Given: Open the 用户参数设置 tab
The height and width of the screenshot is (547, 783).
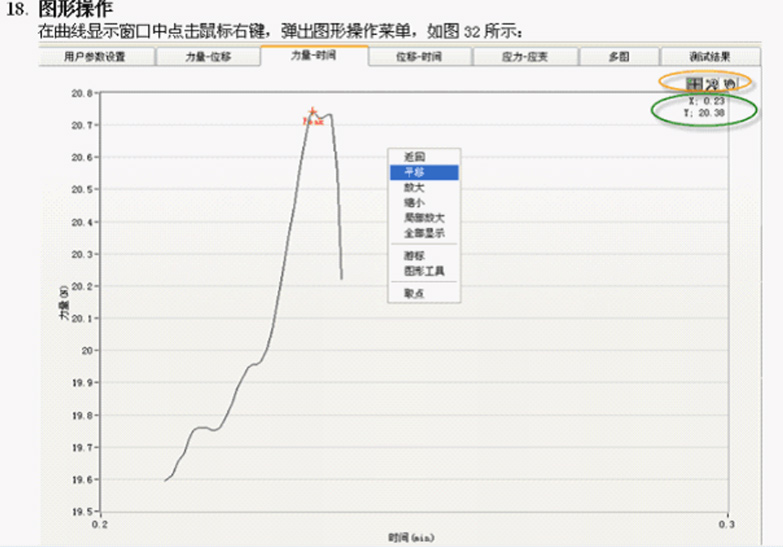Looking at the screenshot, I should pos(95,57).
